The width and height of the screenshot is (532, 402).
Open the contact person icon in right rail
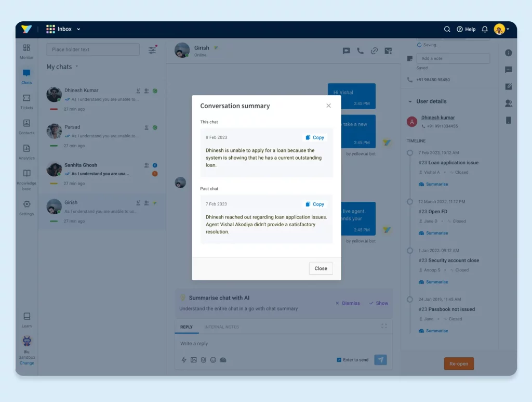[508, 103]
